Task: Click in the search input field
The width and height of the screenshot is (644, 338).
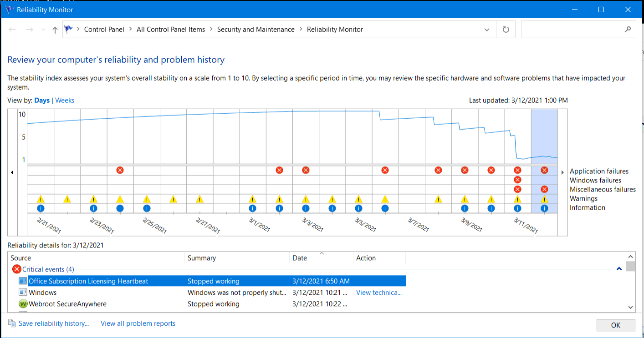Action: [572, 30]
